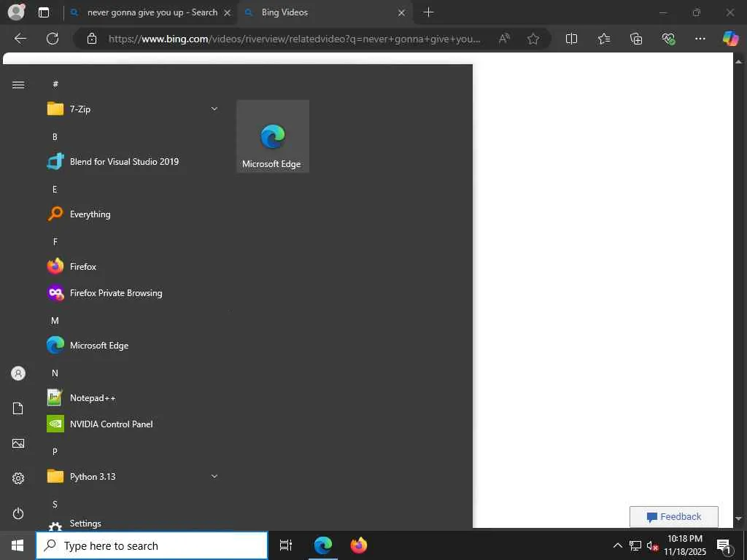
Task: Click the Feedback button on the page
Action: [673, 517]
